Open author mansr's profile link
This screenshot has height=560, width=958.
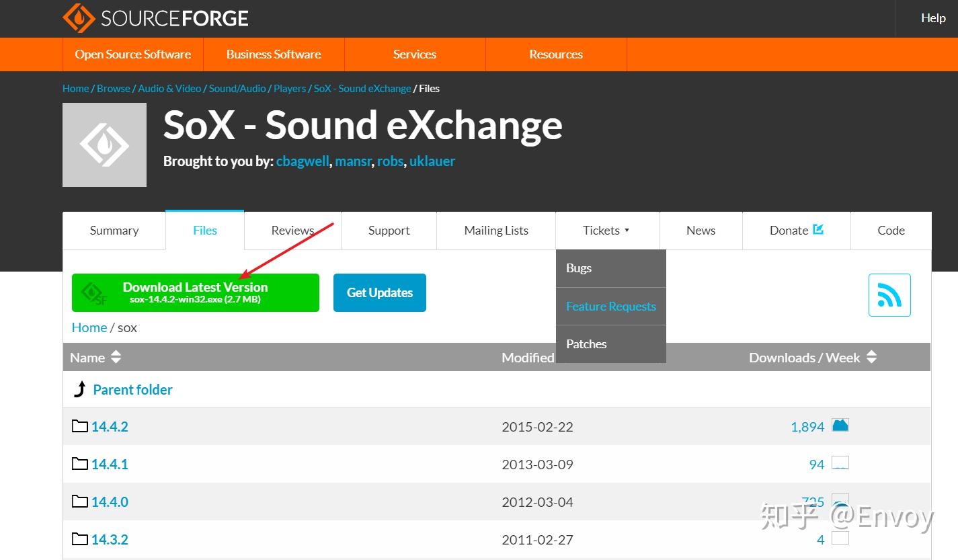pyautogui.click(x=353, y=161)
